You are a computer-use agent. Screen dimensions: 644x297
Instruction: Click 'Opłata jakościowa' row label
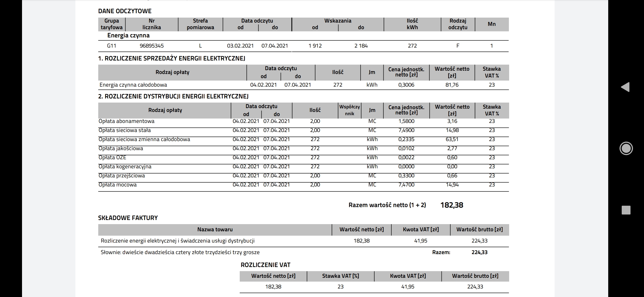[x=121, y=148]
